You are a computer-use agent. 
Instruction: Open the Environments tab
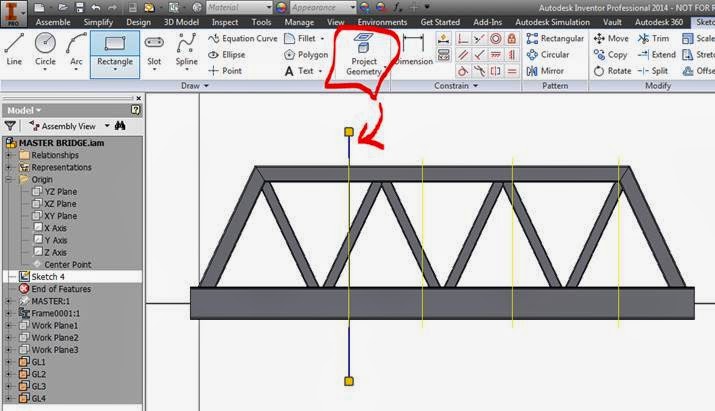(x=382, y=22)
